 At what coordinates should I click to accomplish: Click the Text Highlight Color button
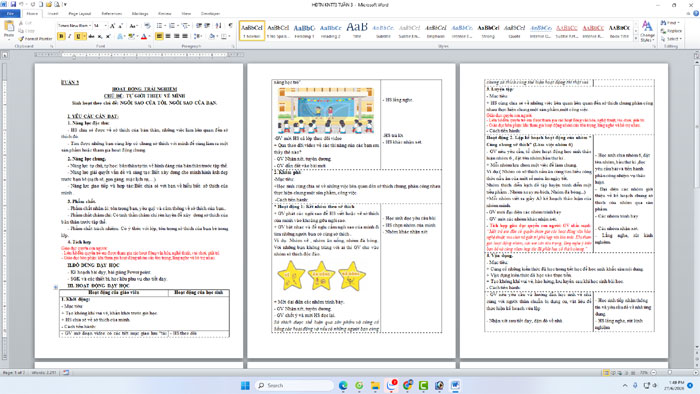point(131,36)
